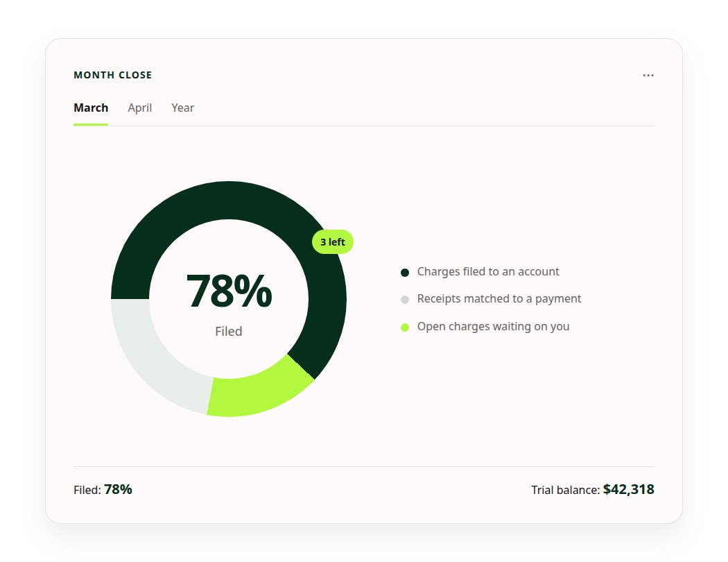Open the Year tab
This screenshot has height=562, width=728.
coord(182,108)
